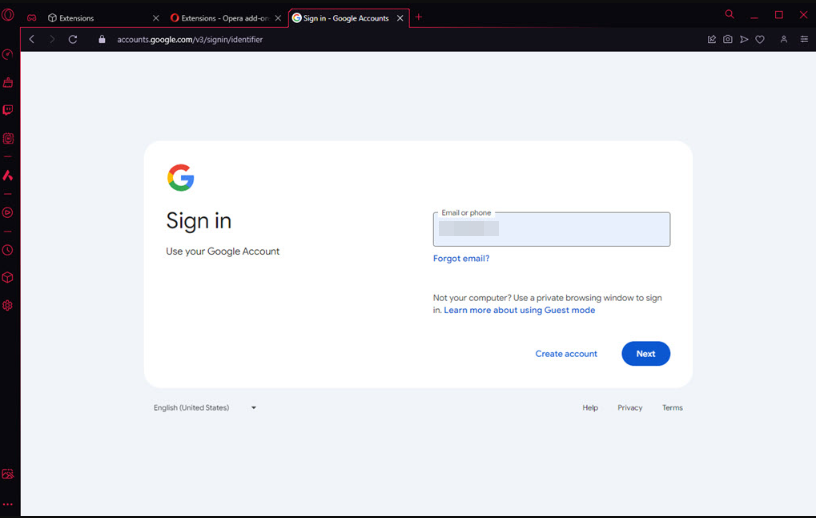Close the Google Accounts sign-in tab
816x518 pixels.
(x=400, y=18)
